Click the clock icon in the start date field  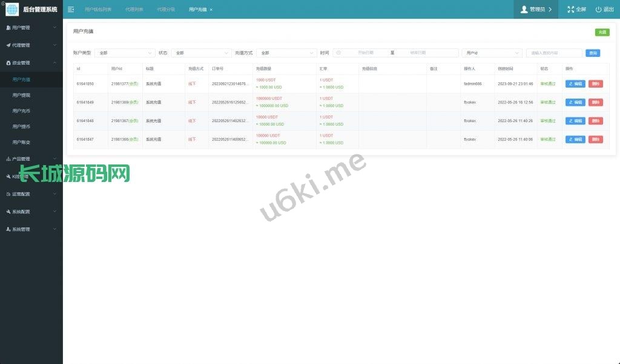click(x=338, y=53)
